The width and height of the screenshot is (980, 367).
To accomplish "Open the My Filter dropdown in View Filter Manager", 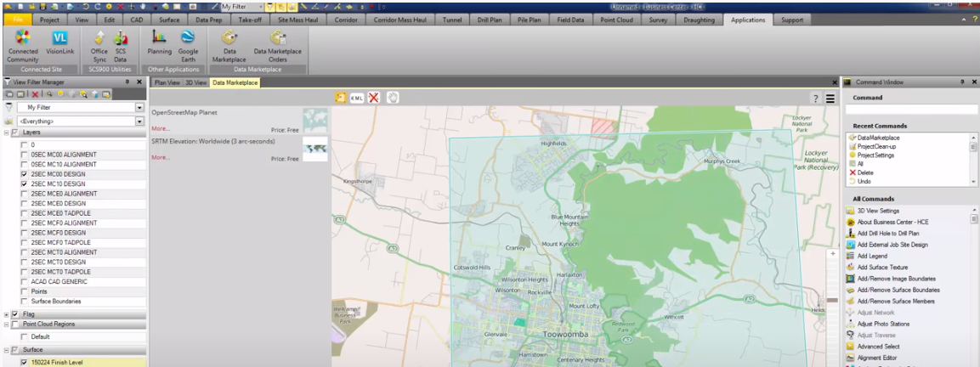I will [139, 108].
